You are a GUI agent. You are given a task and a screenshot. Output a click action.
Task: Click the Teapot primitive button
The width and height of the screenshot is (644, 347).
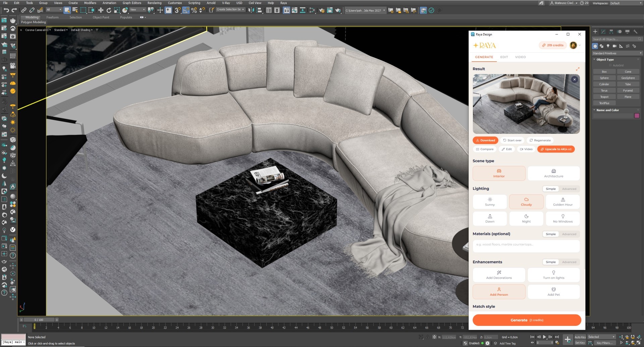pyautogui.click(x=604, y=97)
